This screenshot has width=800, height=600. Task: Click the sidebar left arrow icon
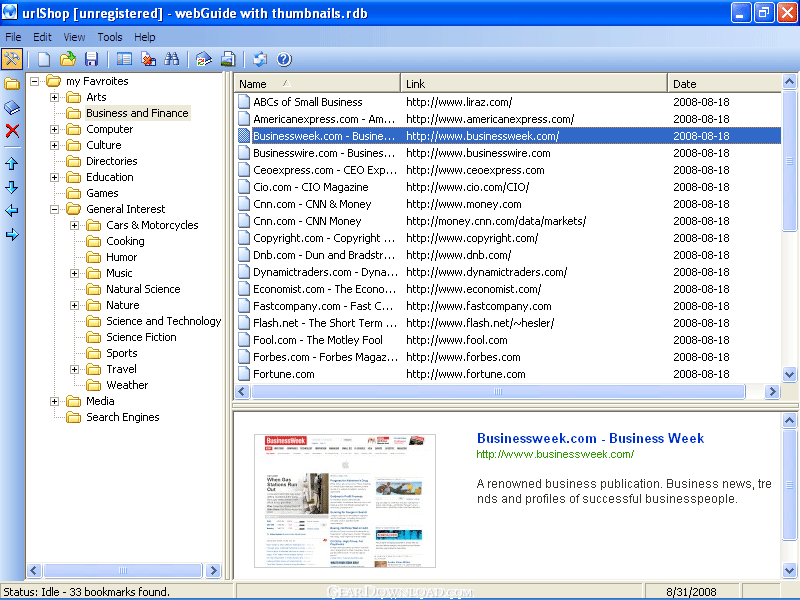click(12, 210)
